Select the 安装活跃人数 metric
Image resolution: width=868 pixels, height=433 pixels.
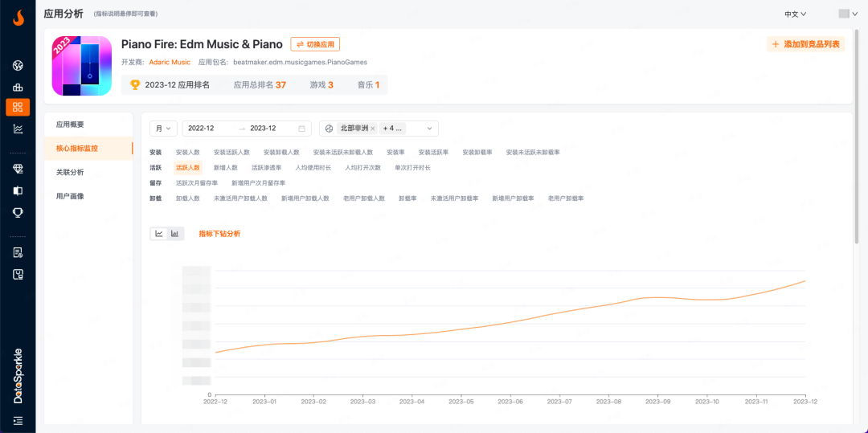pos(231,152)
